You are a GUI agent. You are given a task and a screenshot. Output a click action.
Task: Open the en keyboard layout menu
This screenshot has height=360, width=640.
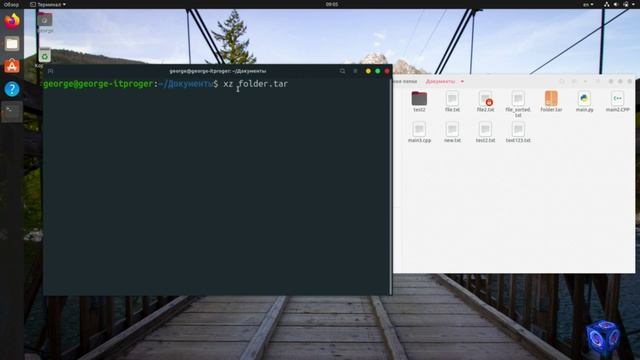(x=588, y=4)
